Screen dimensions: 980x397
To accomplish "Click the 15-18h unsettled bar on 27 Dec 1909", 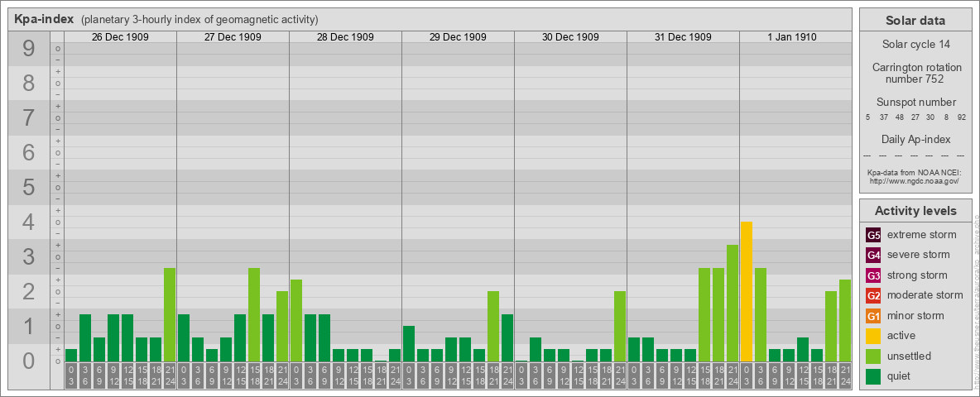I will pyautogui.click(x=254, y=314).
